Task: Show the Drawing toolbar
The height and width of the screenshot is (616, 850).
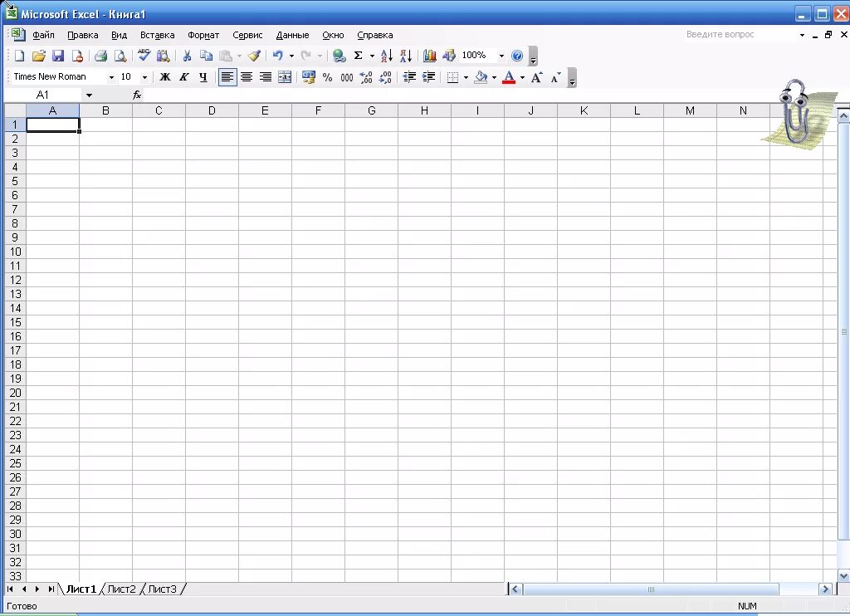Action: coord(449,56)
